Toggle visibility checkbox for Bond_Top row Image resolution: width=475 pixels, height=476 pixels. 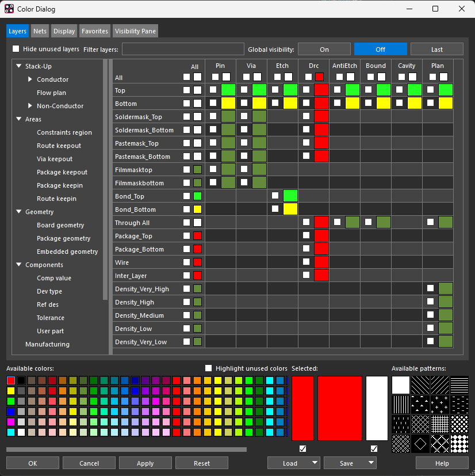coord(186,196)
